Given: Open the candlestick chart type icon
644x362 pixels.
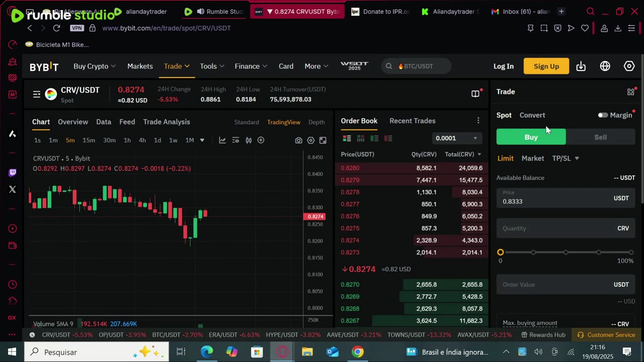Looking at the screenshot, I should tap(249, 140).
